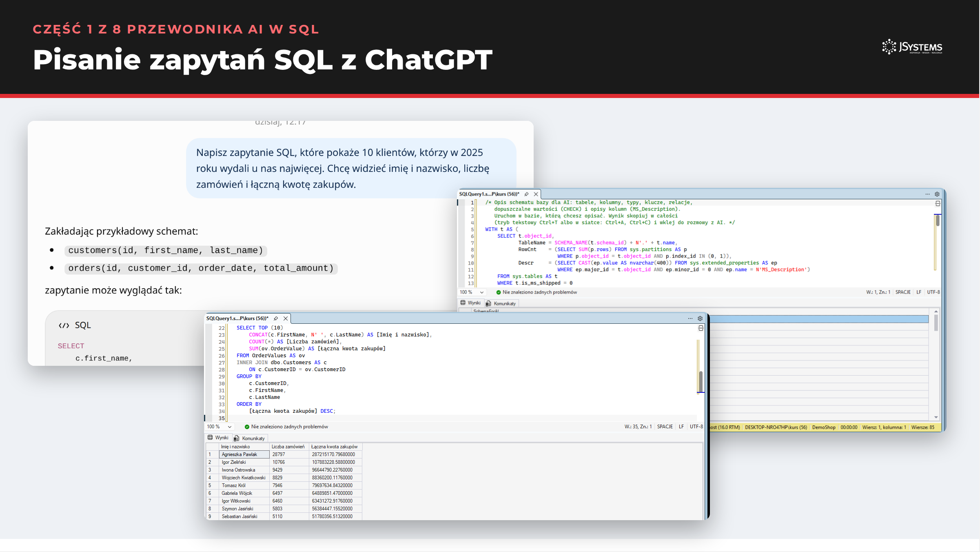Click the chat message about 10 klientów
This screenshot has height=552, width=980.
[x=351, y=168]
